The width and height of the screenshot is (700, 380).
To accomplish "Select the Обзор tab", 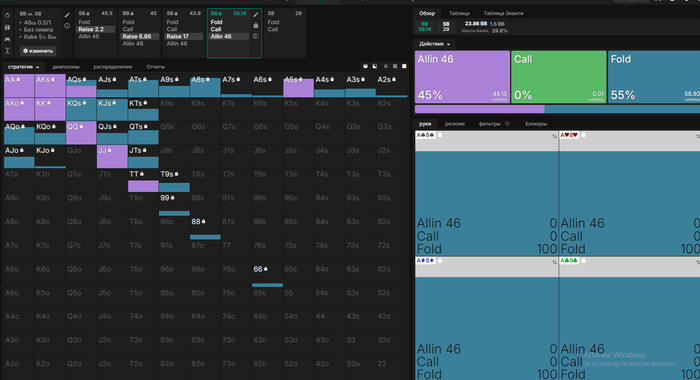I will click(427, 13).
